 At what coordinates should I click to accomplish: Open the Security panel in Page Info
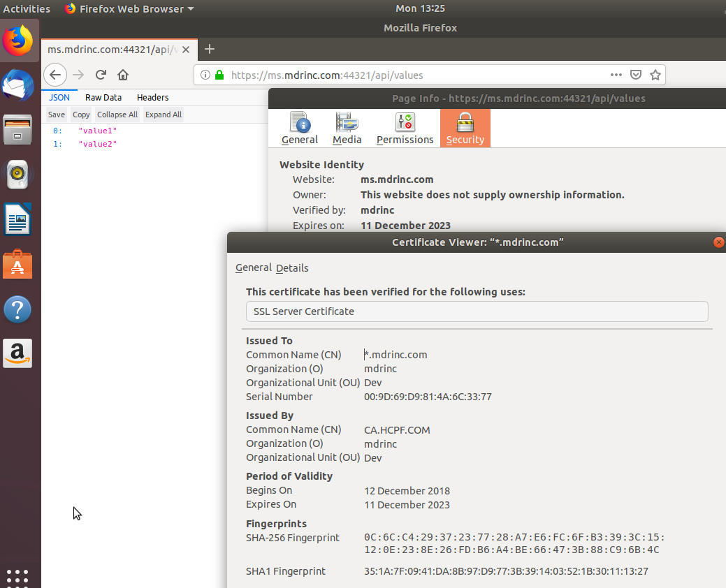pyautogui.click(x=465, y=128)
